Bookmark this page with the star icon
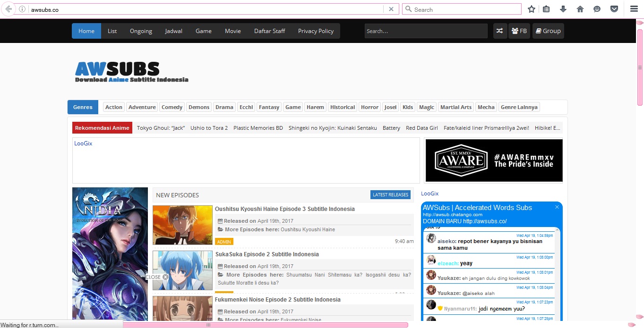Screen dimensions: 644x328 click(x=532, y=9)
